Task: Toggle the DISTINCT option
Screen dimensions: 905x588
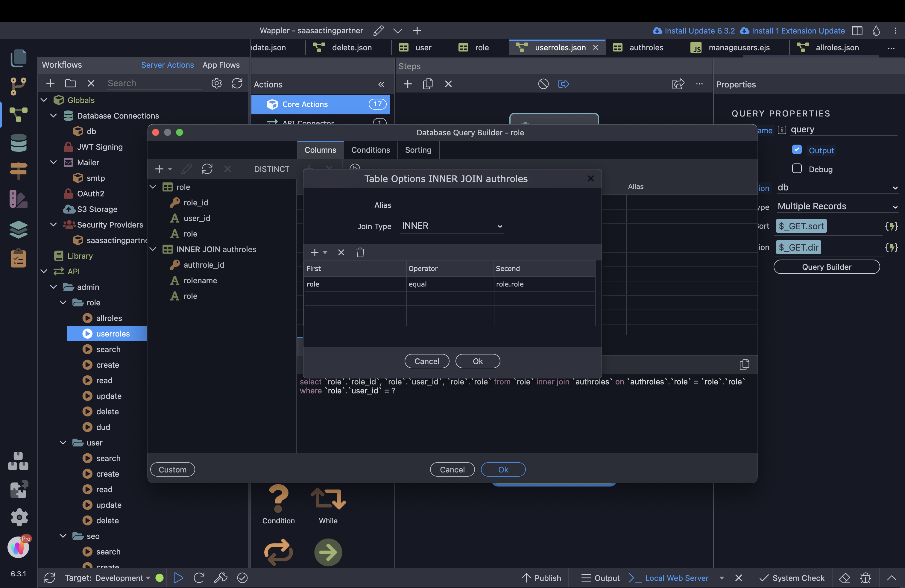Action: 271,169
